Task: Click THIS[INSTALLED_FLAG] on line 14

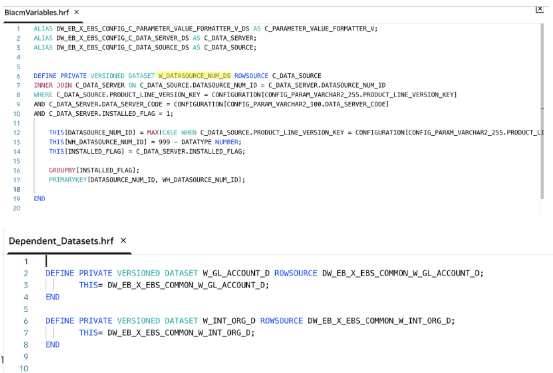Action: pyautogui.click(x=86, y=152)
